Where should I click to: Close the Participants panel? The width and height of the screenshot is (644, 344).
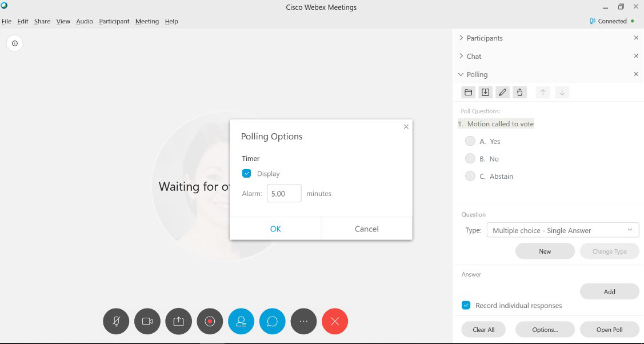click(636, 38)
